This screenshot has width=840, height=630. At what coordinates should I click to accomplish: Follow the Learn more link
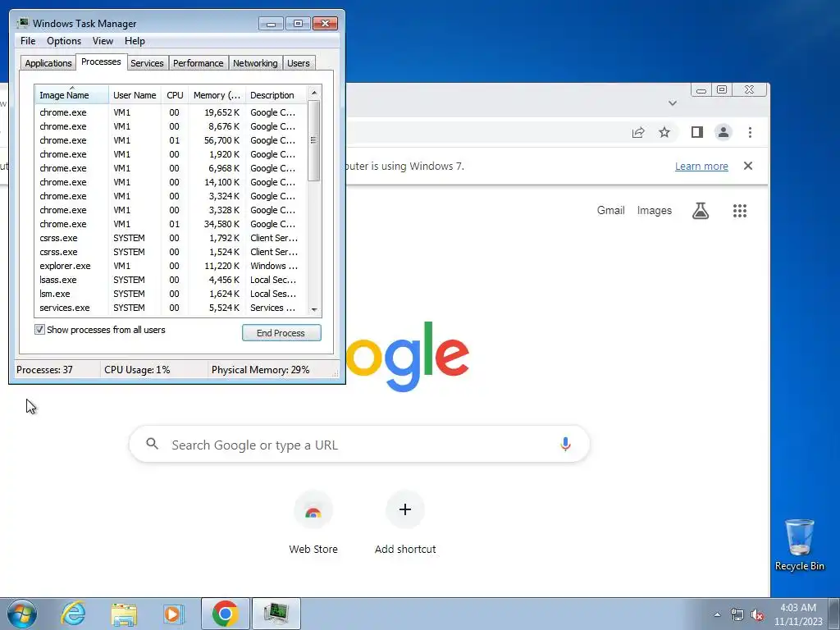click(701, 166)
